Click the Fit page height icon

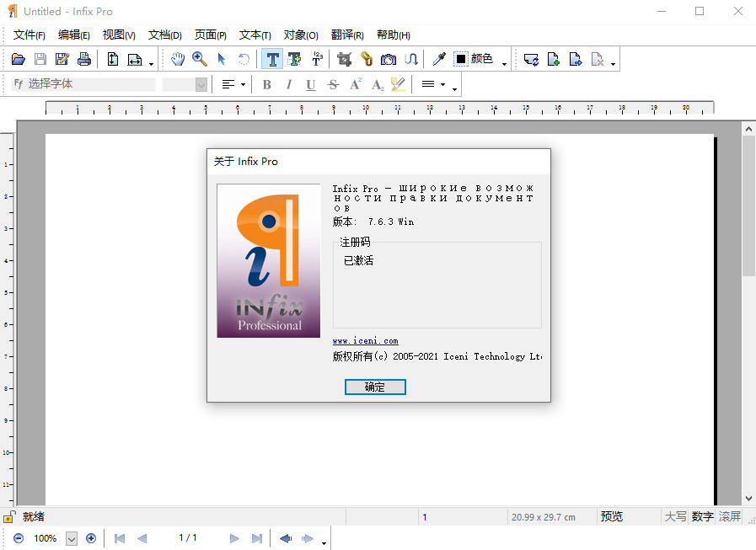pos(113,59)
